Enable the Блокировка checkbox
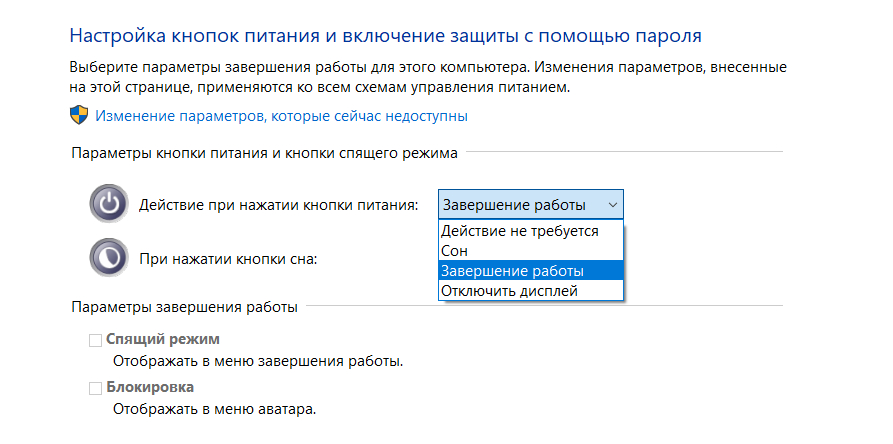Viewport: 893px width, 444px height. (96, 388)
